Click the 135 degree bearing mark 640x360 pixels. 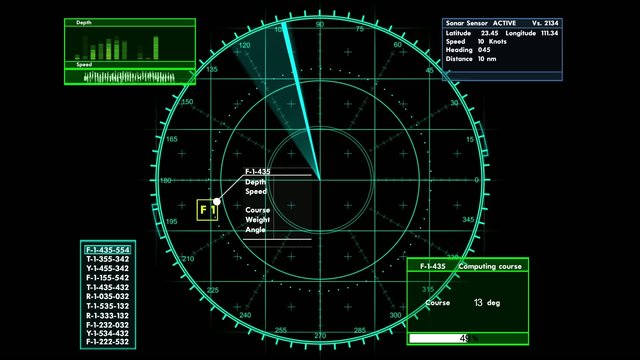(212, 69)
